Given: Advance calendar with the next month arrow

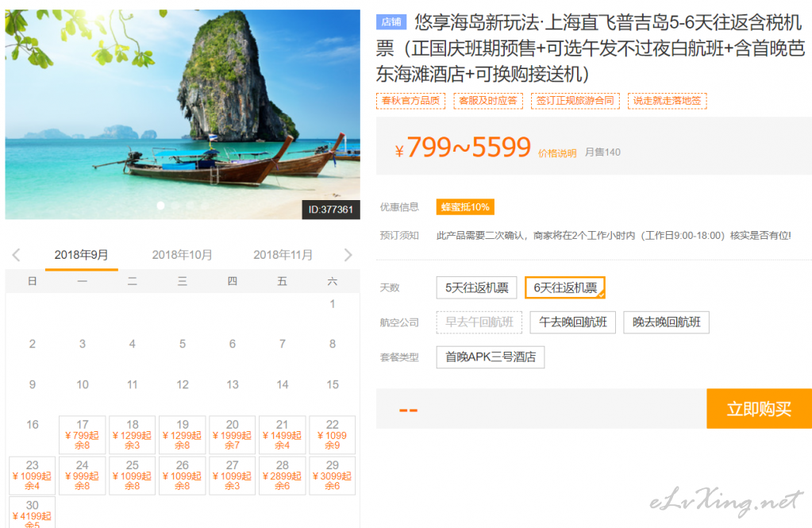Looking at the screenshot, I should pos(348,255).
